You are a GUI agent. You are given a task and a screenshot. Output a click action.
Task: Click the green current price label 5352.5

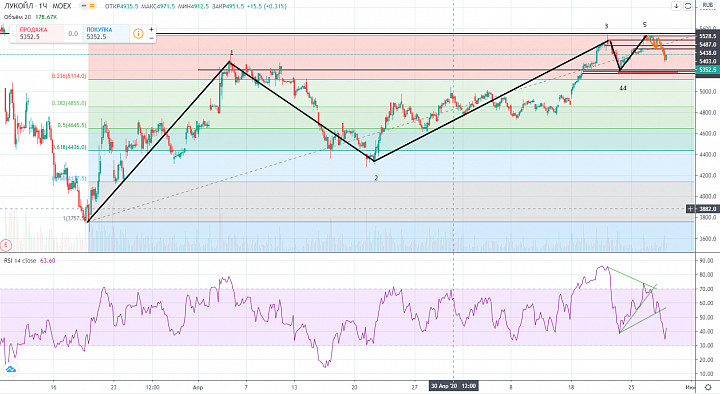click(x=708, y=70)
